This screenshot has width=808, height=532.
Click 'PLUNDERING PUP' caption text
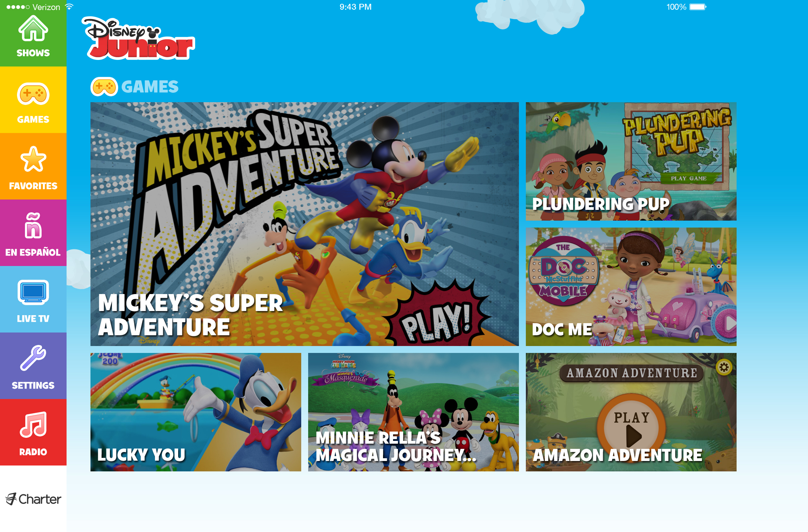click(601, 204)
